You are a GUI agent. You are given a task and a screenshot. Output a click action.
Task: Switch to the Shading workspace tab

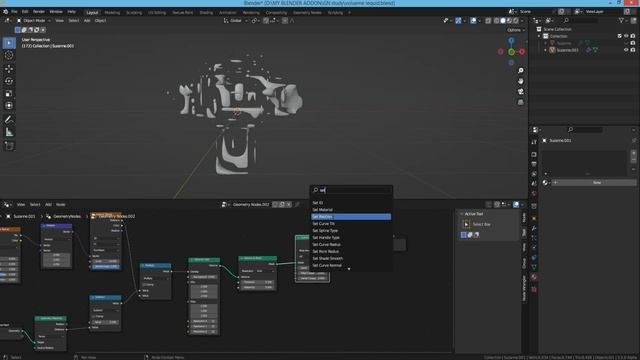coord(206,13)
